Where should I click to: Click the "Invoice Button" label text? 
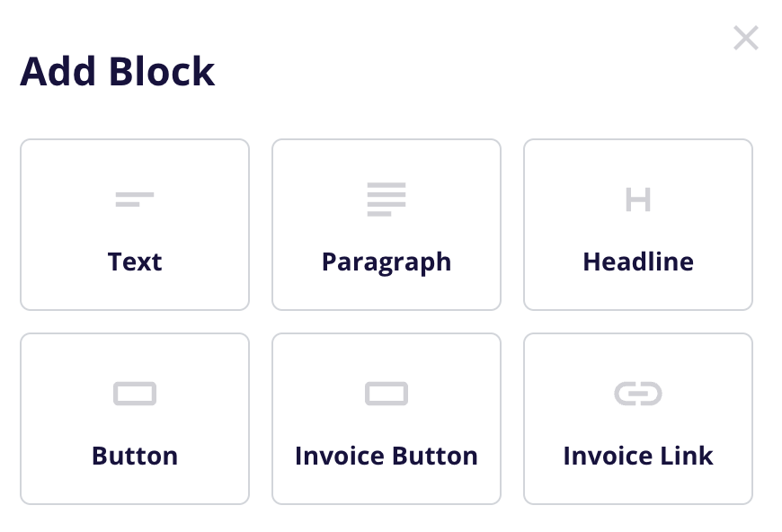pos(387,456)
